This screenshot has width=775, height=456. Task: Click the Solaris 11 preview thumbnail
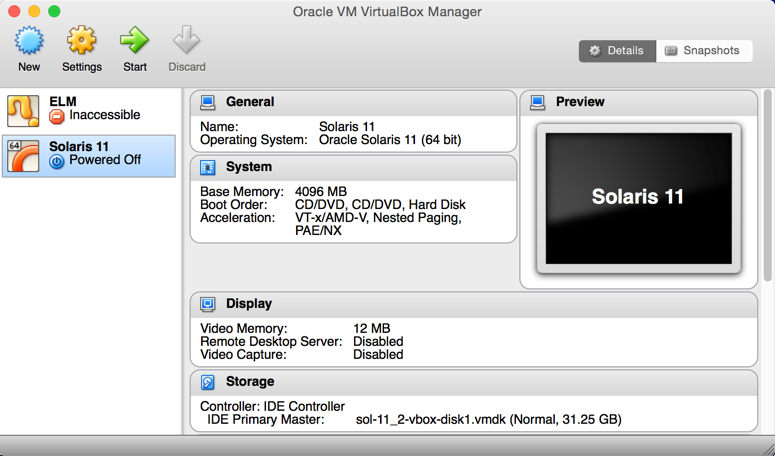[639, 198]
